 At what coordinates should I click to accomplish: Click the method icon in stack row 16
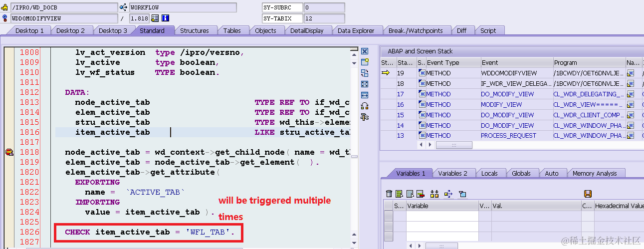[422, 104]
